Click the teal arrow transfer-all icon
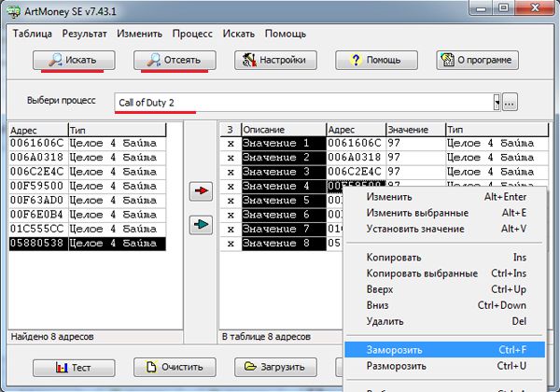 [x=201, y=225]
